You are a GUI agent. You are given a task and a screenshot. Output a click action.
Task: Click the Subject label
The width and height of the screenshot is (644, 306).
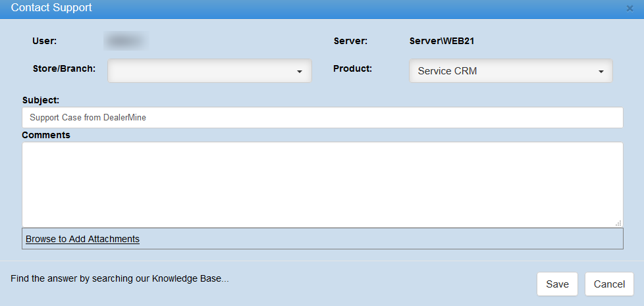[x=40, y=100]
